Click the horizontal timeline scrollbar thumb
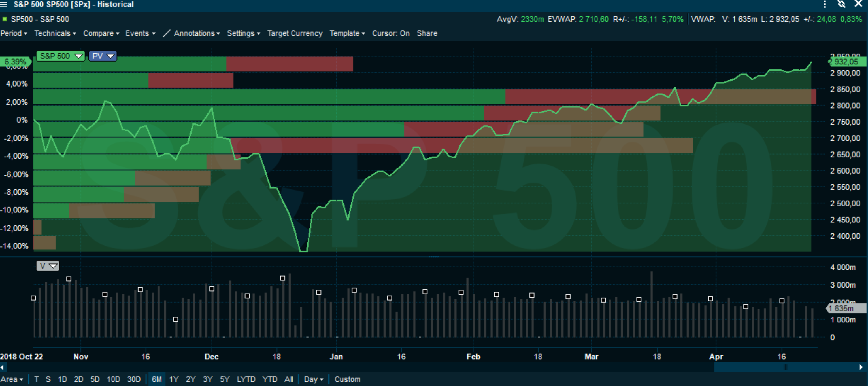 click(786, 367)
